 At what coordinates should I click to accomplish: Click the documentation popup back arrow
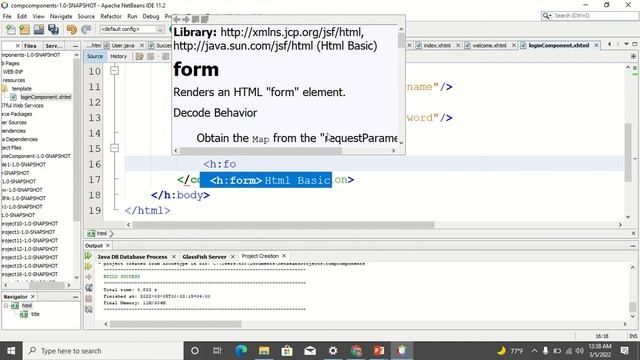tap(177, 19)
